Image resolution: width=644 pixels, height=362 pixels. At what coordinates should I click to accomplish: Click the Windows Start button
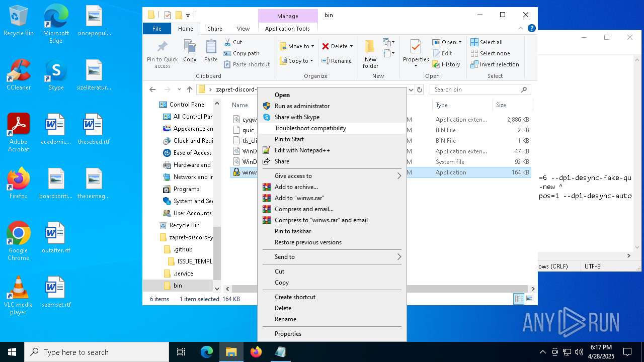click(x=12, y=352)
